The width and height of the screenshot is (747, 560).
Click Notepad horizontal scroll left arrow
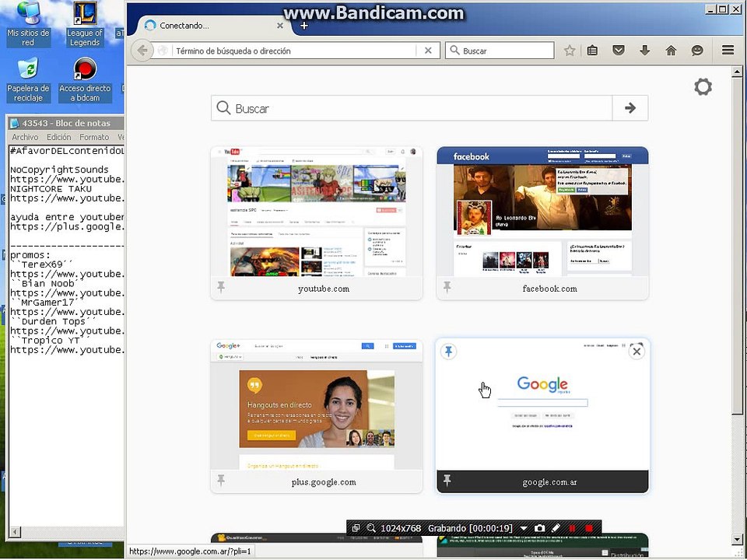point(16,531)
